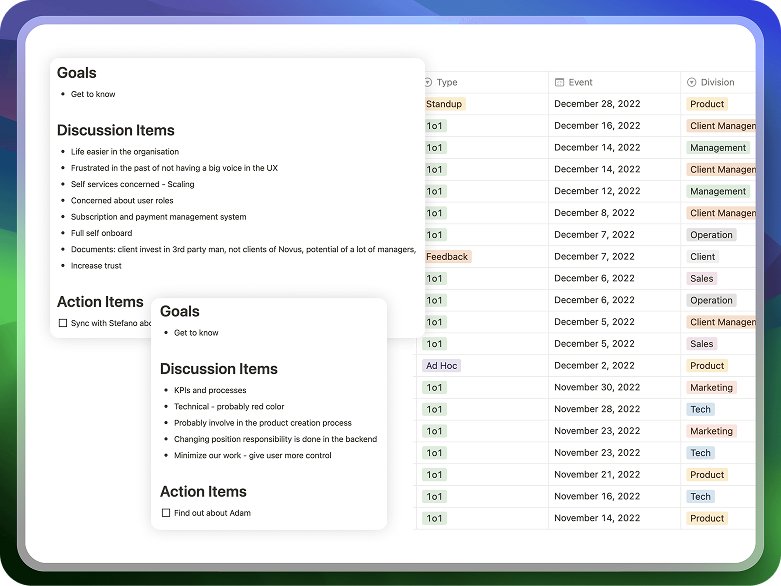Viewport: 781px width, 586px height.
Task: Click the 1o1 tag in November 14 row
Action: coord(434,518)
